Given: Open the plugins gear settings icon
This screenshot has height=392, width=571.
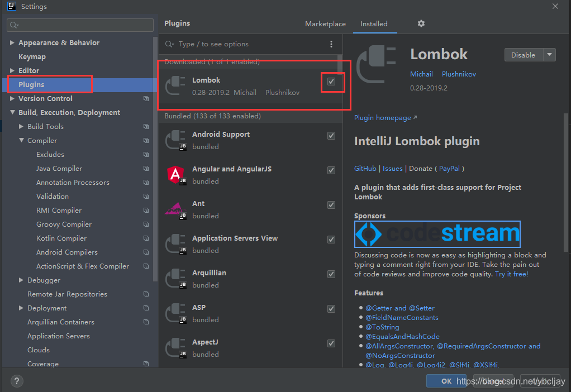Looking at the screenshot, I should (421, 23).
